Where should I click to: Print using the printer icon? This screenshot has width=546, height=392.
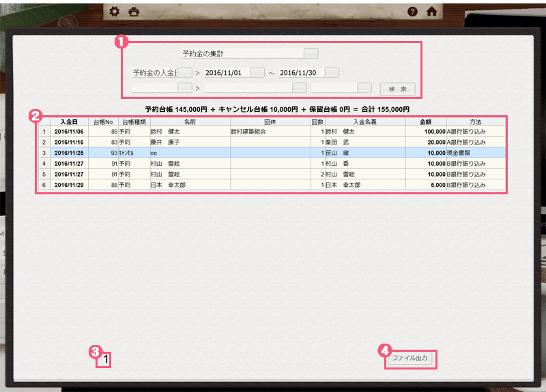pyautogui.click(x=134, y=12)
